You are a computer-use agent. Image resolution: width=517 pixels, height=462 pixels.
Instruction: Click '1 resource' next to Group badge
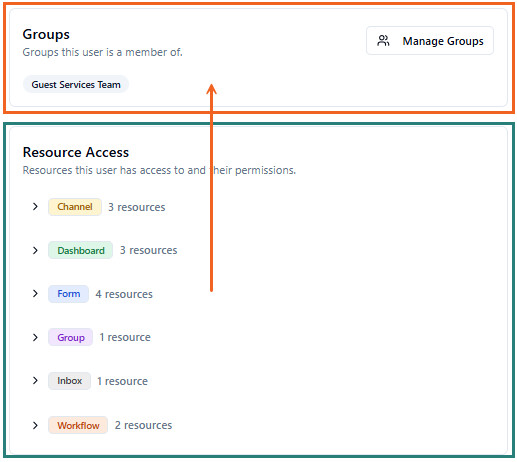pos(125,337)
